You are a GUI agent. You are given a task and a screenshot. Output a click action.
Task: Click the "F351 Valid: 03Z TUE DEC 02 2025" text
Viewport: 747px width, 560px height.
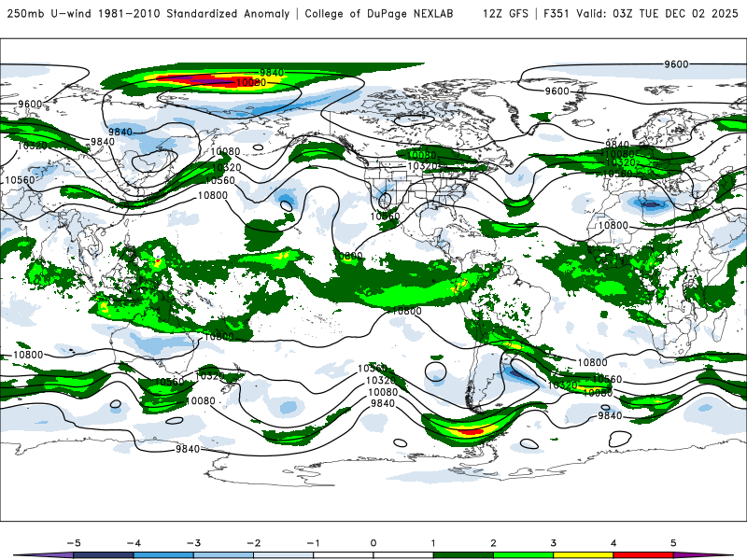641,13
